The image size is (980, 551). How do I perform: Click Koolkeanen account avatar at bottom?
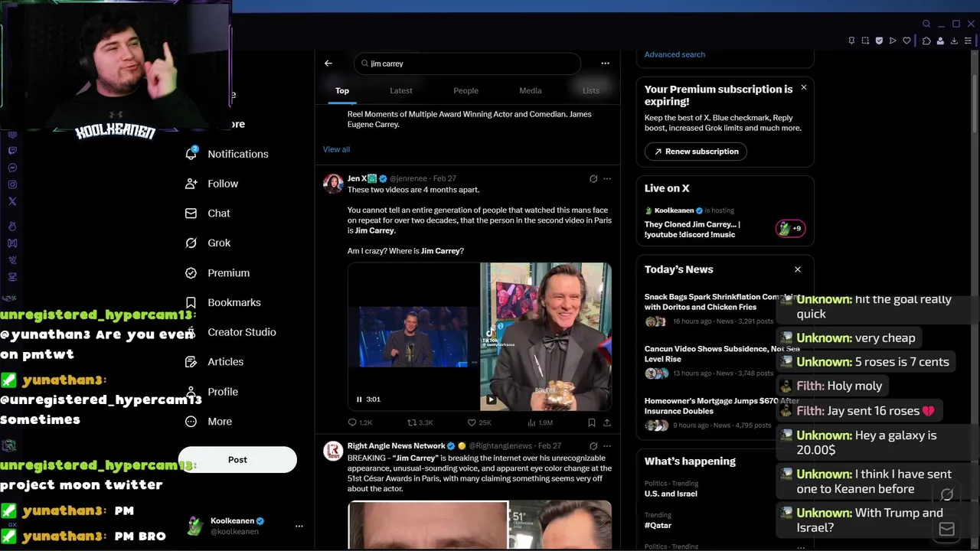pos(195,526)
